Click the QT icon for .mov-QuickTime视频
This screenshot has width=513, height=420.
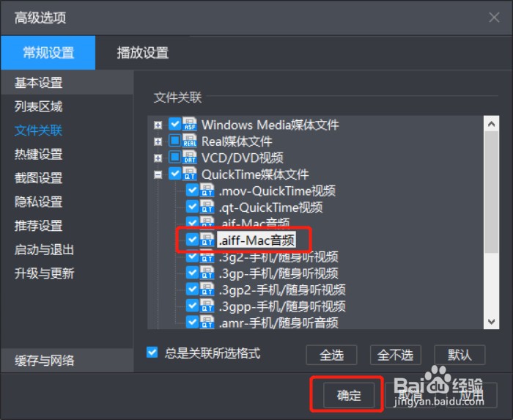pyautogui.click(x=207, y=191)
